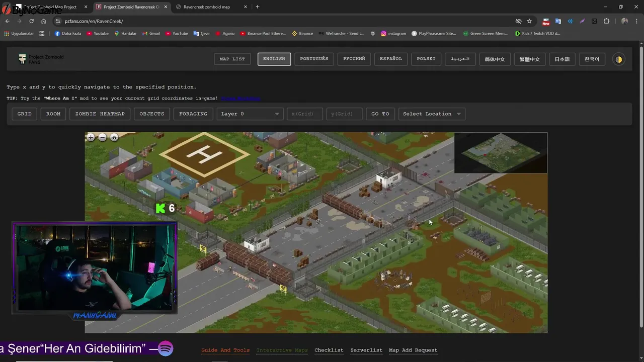Open Interactive Maps link
Image resolution: width=644 pixels, height=362 pixels.
pyautogui.click(x=282, y=350)
